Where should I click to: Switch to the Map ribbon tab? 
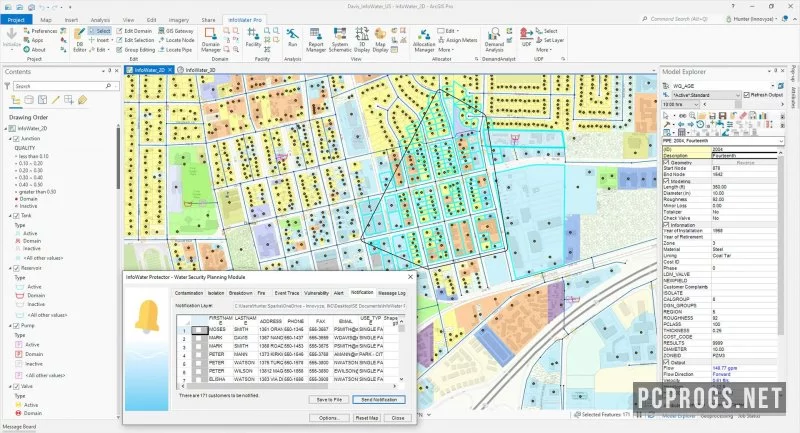[46, 20]
